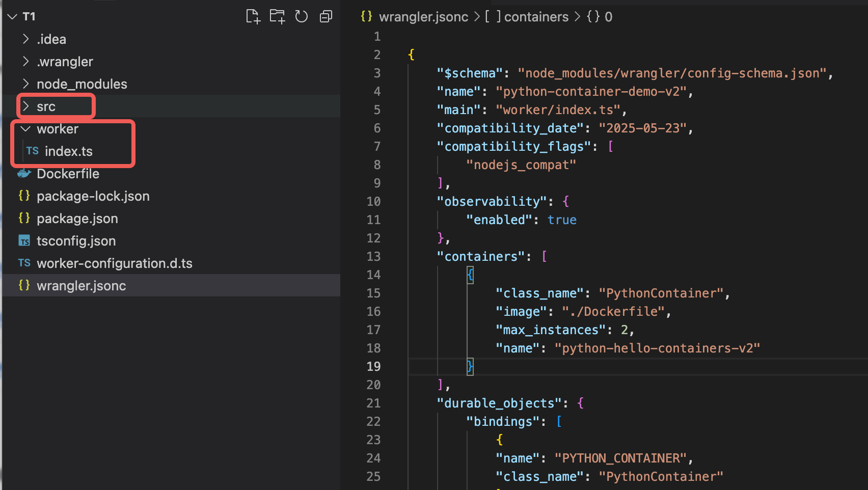This screenshot has width=868, height=490.
Task: Select wrangler.jsonc in file tree
Action: point(81,286)
